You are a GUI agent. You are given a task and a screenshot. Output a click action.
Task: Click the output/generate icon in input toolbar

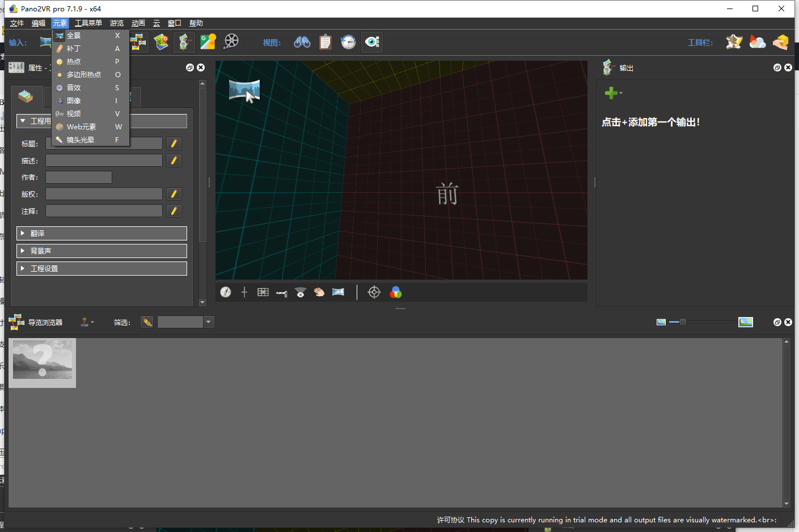pos(184,42)
